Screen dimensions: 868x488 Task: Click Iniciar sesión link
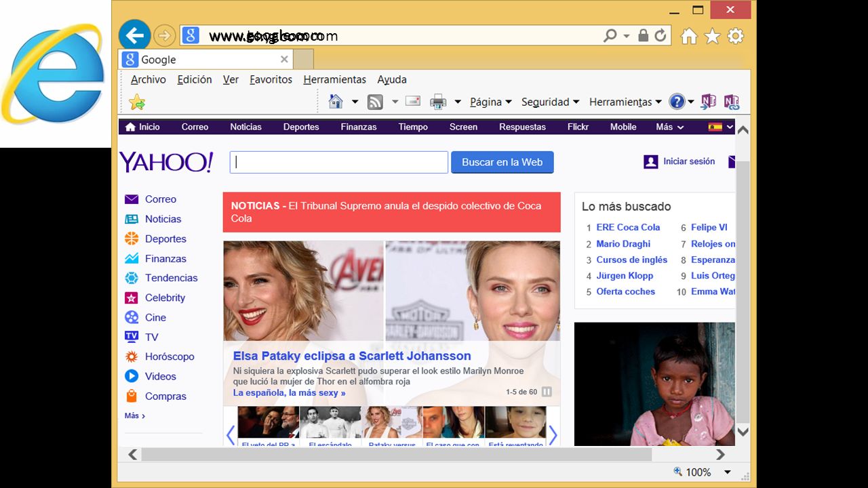coord(689,161)
